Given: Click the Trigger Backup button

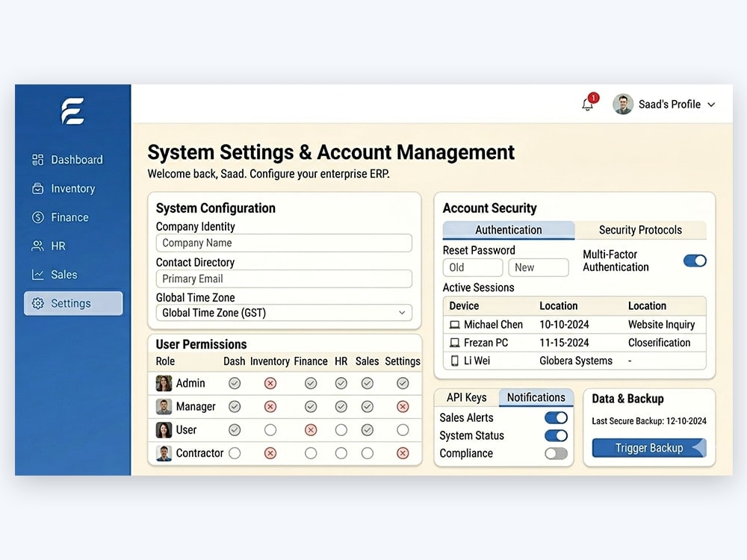Looking at the screenshot, I should coord(649,448).
